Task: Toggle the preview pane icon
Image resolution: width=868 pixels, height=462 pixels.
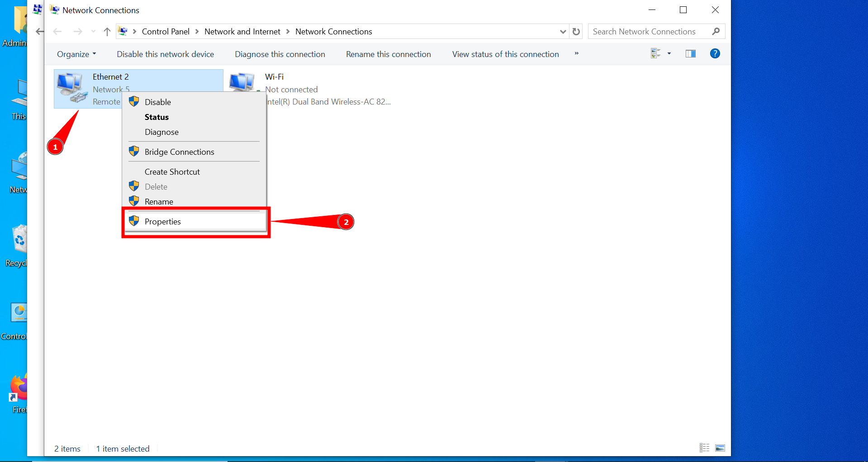Action: coord(690,54)
